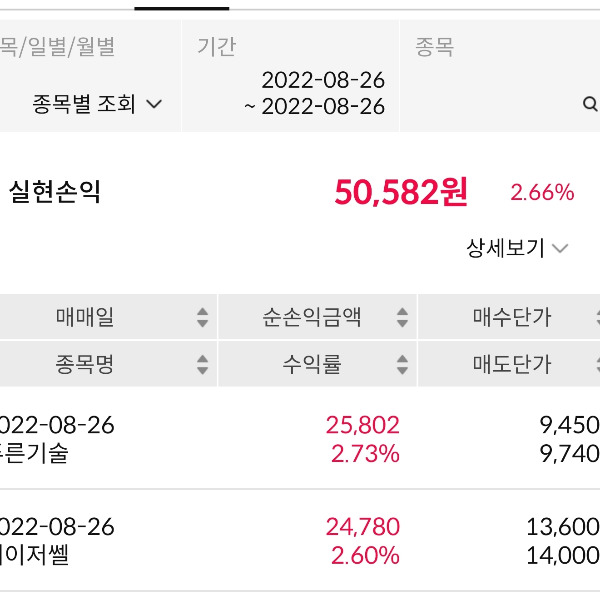Sort by 수익률 with its arrow icon

coord(402,365)
